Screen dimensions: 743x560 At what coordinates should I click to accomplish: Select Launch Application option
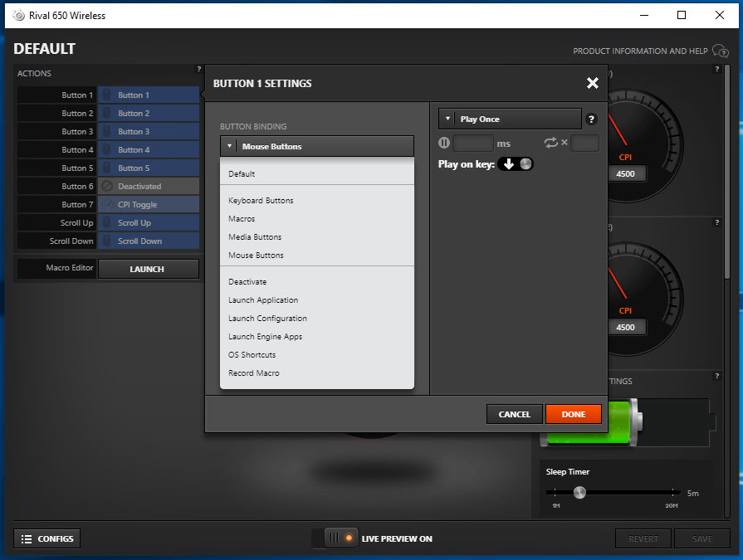pos(317,300)
